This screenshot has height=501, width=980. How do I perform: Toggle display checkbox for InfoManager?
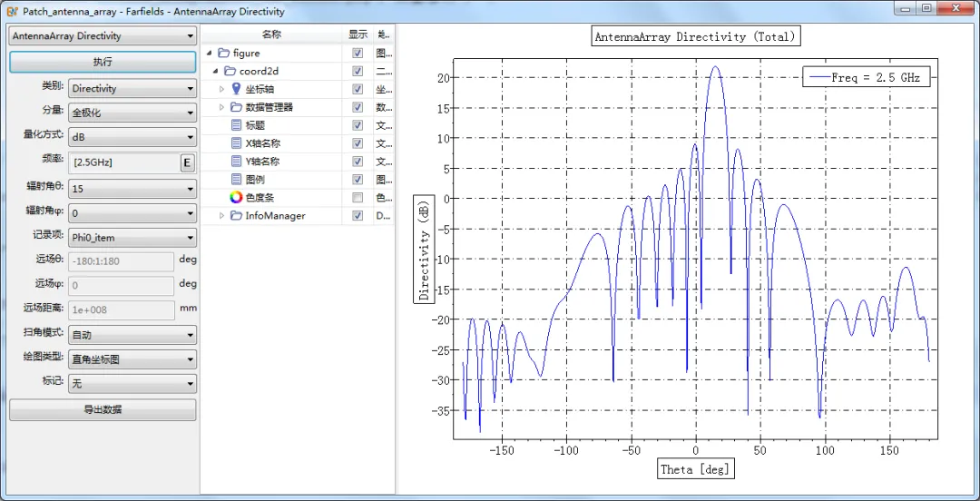click(358, 216)
